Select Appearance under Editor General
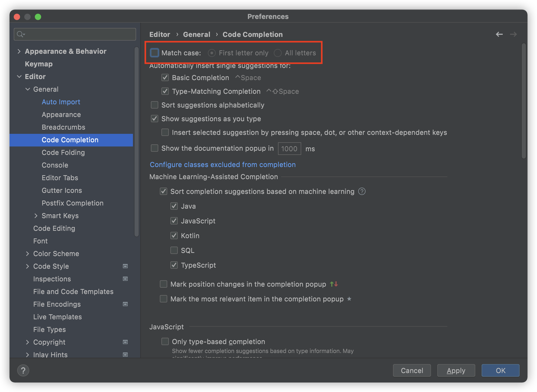 (61, 115)
